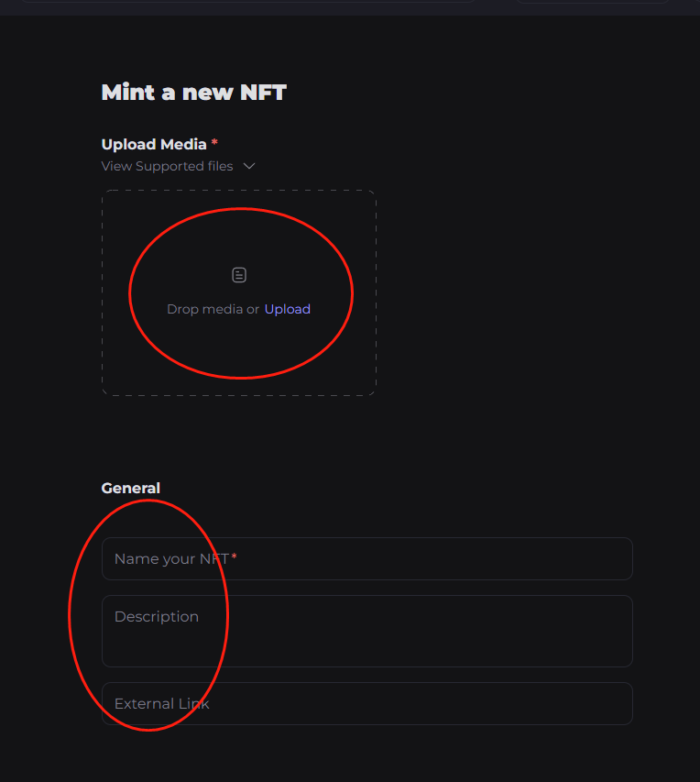
Task: Click the red asterisk after Name your NFT
Action: click(234, 557)
